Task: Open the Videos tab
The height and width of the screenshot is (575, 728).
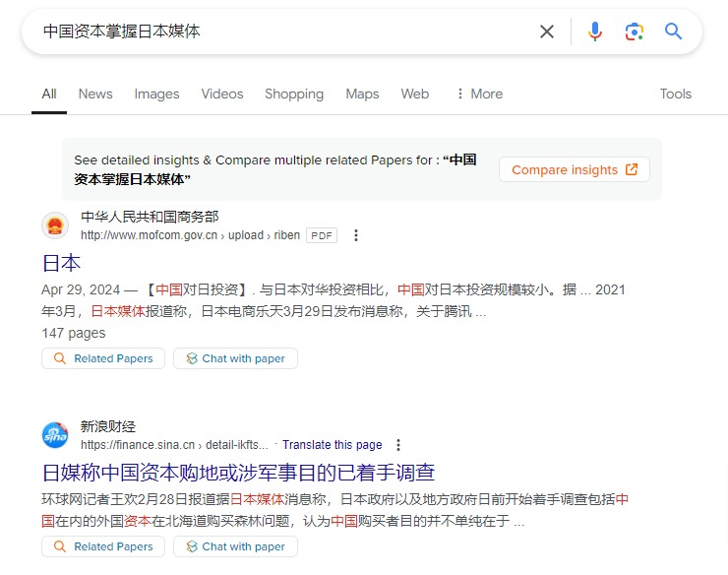Action: coord(222,94)
